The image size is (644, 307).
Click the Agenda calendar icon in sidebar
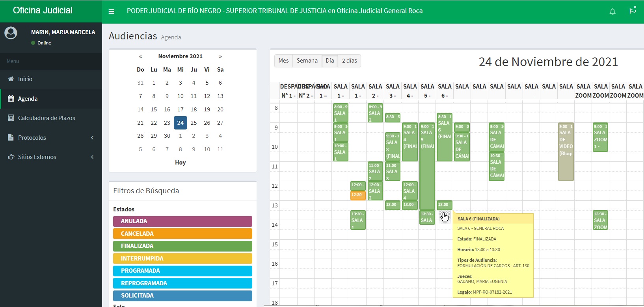click(11, 99)
